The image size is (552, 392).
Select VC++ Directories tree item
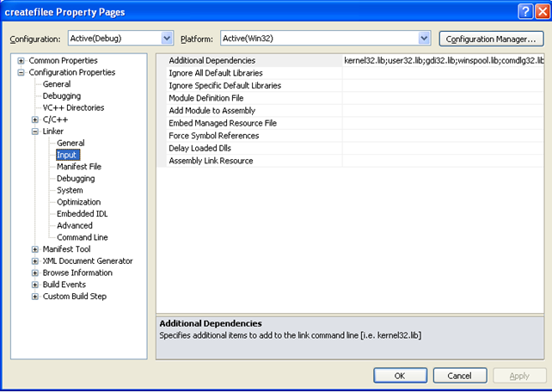[x=73, y=108]
